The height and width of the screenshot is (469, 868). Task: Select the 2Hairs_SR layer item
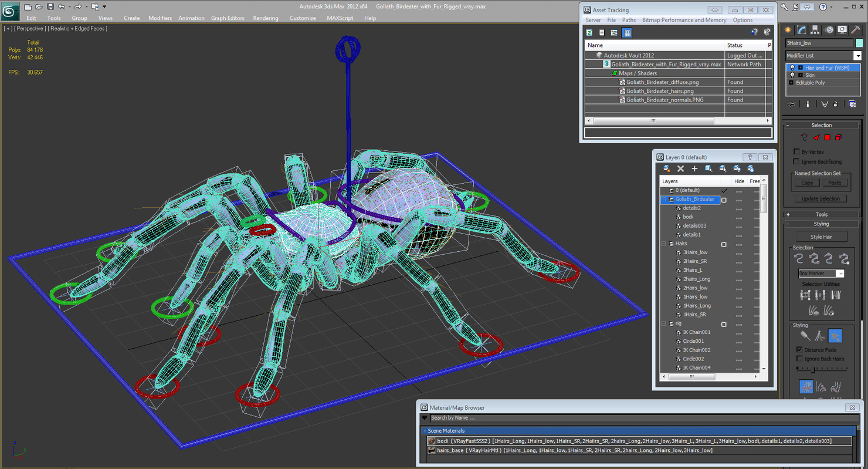coord(694,261)
